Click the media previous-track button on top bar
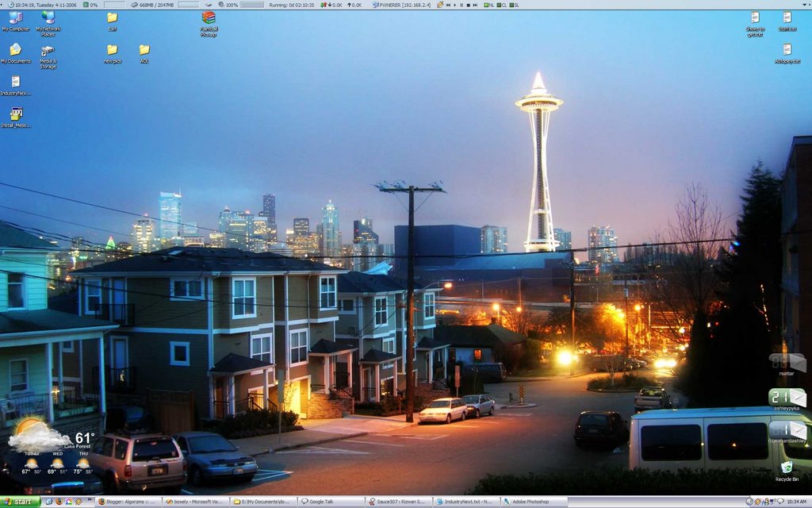 click(x=448, y=6)
